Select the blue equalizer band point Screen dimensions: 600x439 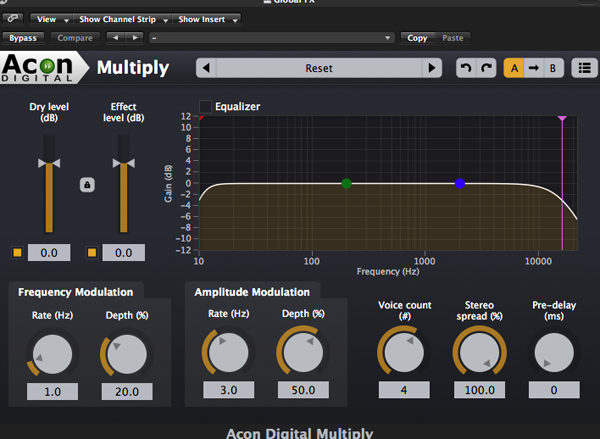[x=460, y=184]
